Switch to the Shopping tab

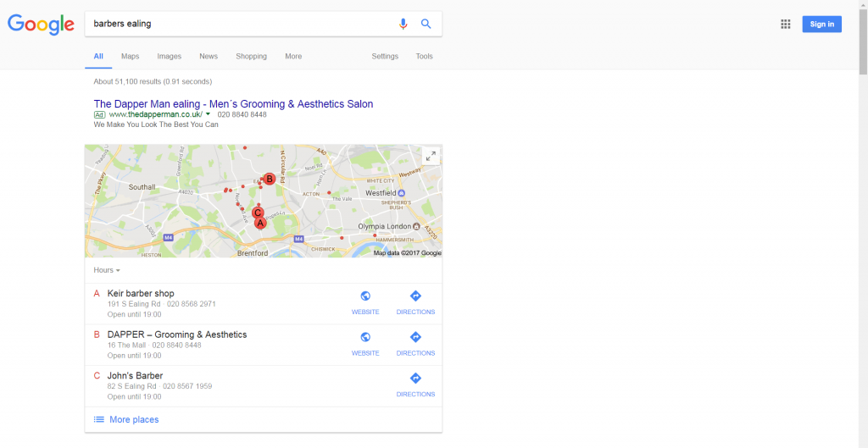pyautogui.click(x=251, y=57)
